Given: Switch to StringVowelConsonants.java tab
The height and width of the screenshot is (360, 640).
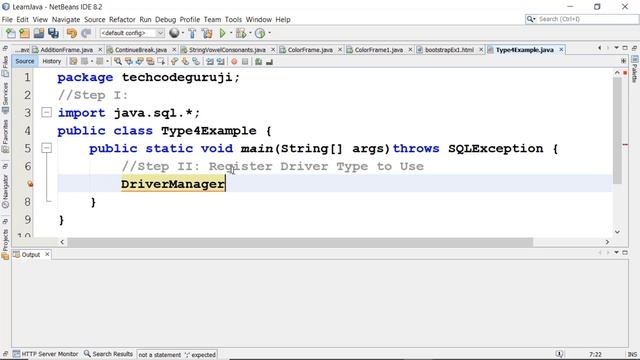Looking at the screenshot, I should (x=227, y=50).
